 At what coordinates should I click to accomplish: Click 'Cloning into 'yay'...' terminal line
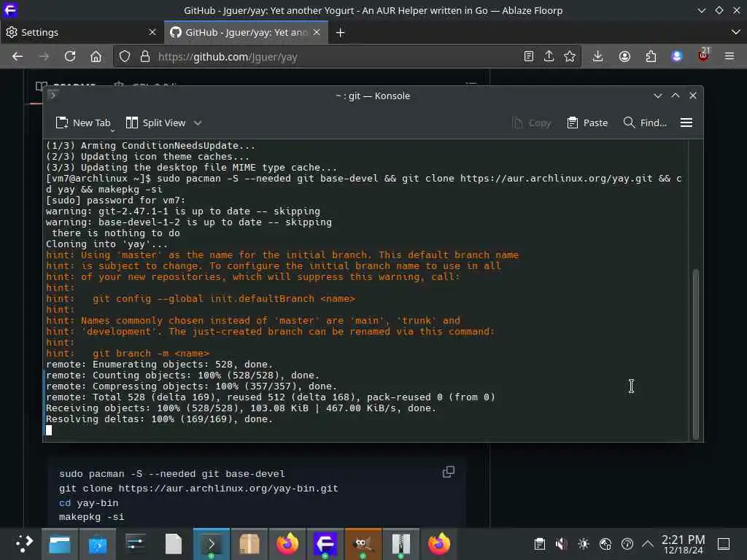[107, 244]
